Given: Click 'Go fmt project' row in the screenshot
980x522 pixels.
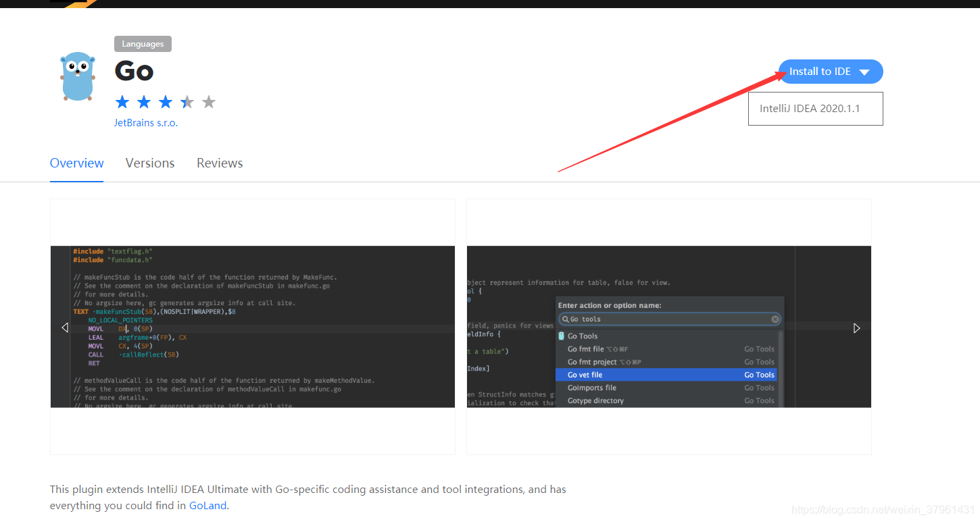Looking at the screenshot, I should (x=666, y=362).
